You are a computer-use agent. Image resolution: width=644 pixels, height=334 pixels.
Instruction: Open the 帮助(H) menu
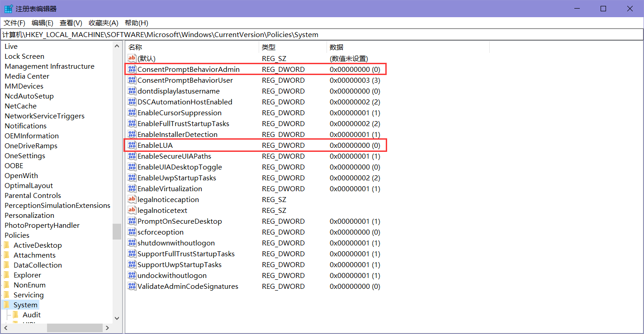point(136,23)
